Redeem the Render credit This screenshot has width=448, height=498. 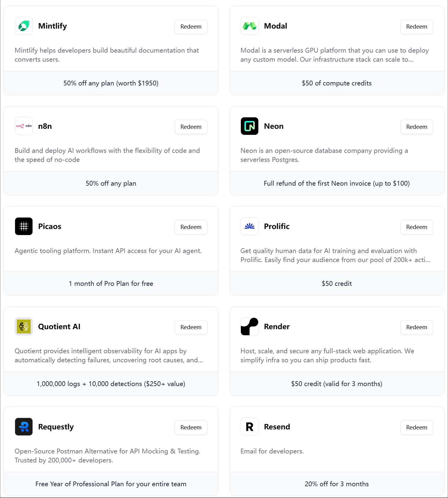(x=417, y=327)
